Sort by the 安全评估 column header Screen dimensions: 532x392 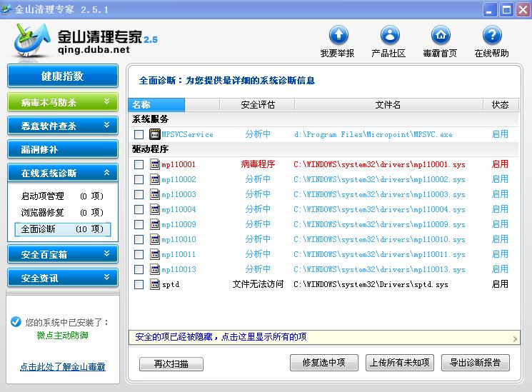[258, 105]
